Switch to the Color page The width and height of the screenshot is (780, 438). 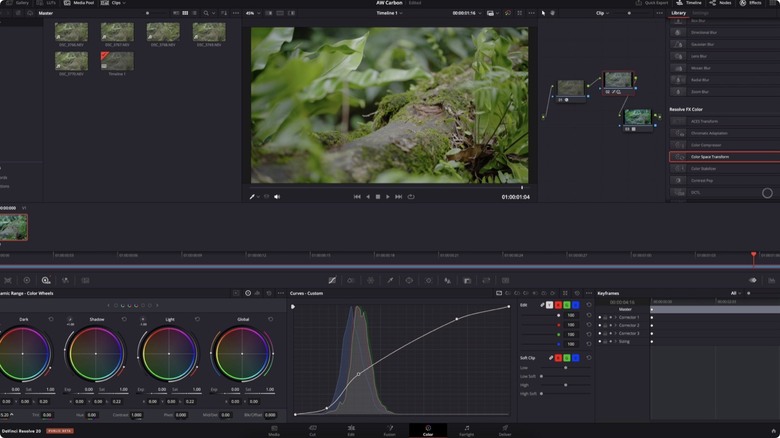[x=428, y=431]
